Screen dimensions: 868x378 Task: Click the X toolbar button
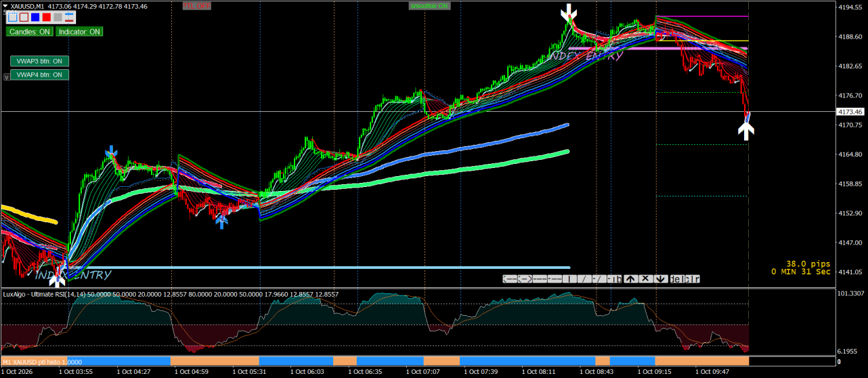tap(646, 279)
